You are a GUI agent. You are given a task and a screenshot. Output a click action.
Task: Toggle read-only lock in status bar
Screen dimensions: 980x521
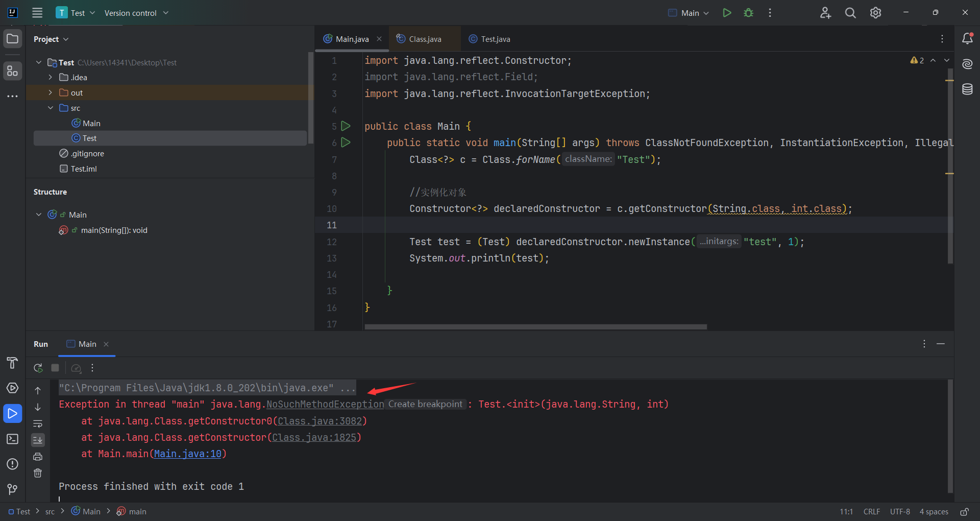(964, 512)
